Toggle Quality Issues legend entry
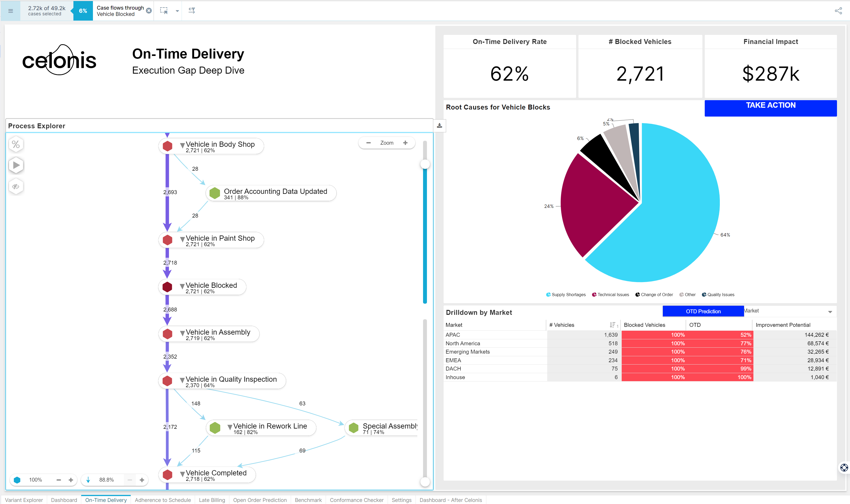This screenshot has width=850, height=504. [718, 295]
